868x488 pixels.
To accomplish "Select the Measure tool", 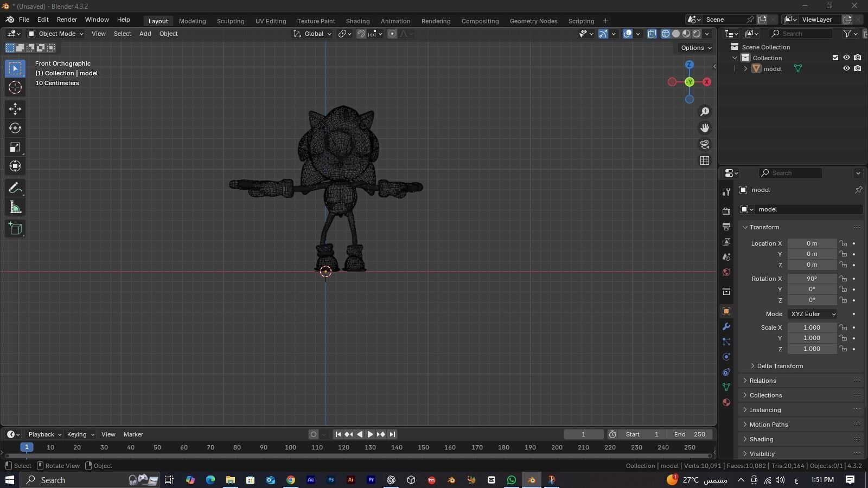I will (x=15, y=207).
